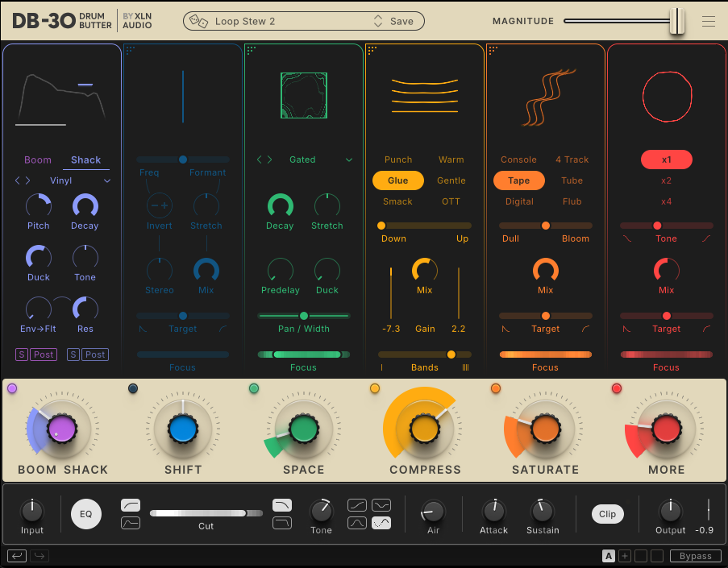The image size is (728, 568).
Task: Click the undo arrow icon
Action: point(16,555)
